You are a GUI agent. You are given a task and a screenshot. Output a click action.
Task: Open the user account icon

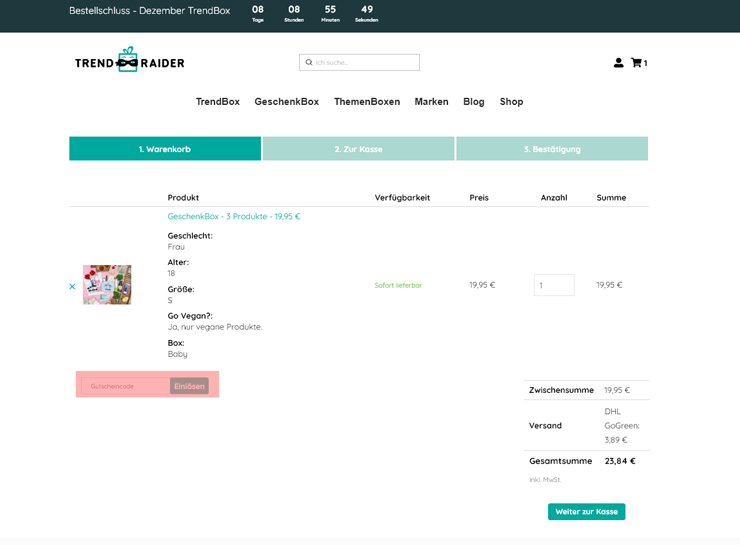point(618,63)
